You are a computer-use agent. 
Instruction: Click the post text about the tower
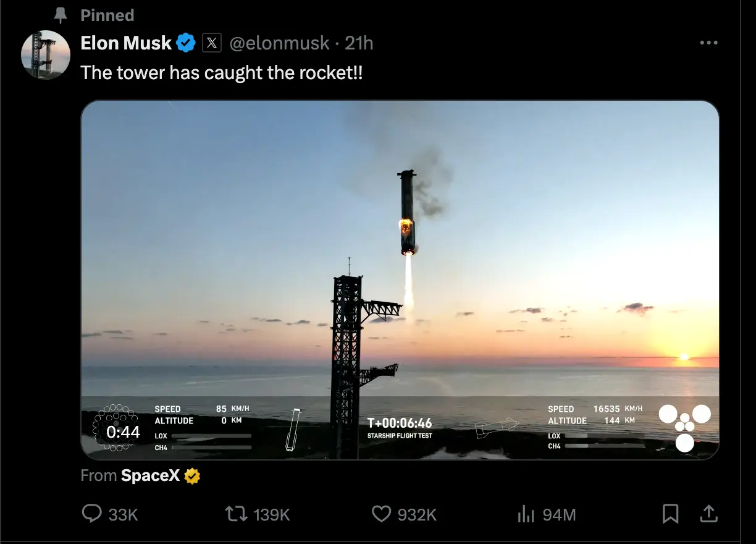pos(222,73)
